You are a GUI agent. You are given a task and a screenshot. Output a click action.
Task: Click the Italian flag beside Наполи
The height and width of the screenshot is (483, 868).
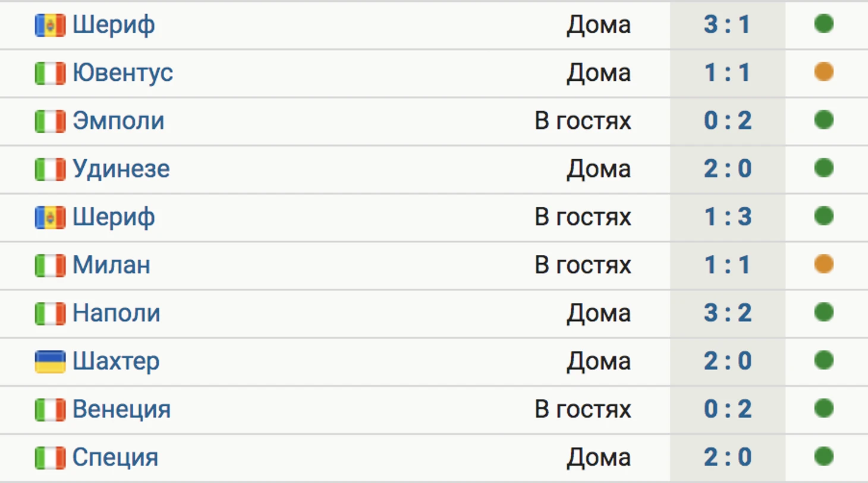coord(50,314)
